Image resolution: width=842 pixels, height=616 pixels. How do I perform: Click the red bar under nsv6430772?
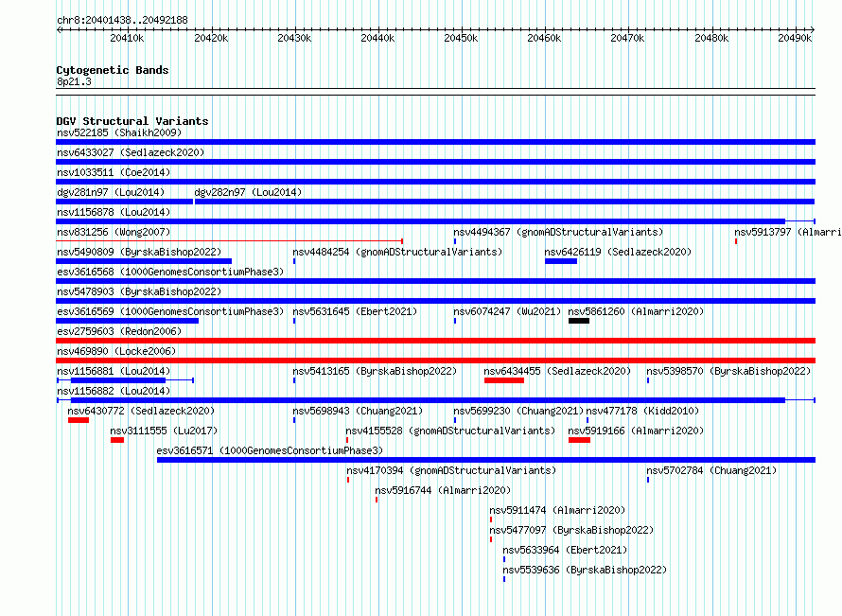point(79,420)
